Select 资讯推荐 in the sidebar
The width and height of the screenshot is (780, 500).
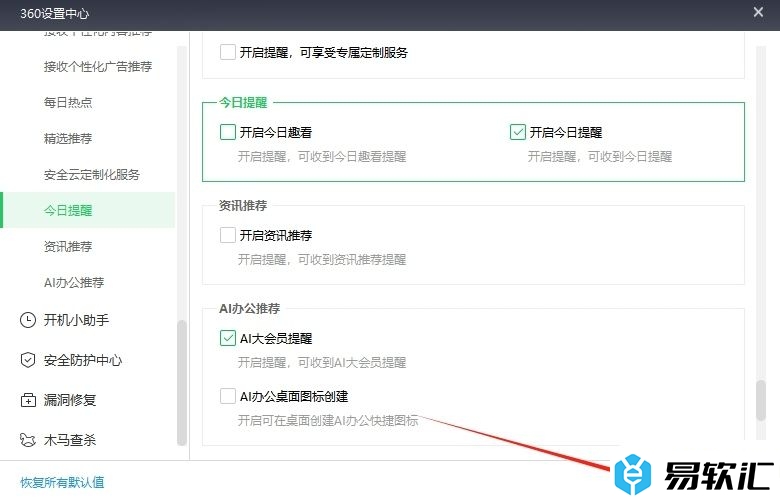(68, 246)
